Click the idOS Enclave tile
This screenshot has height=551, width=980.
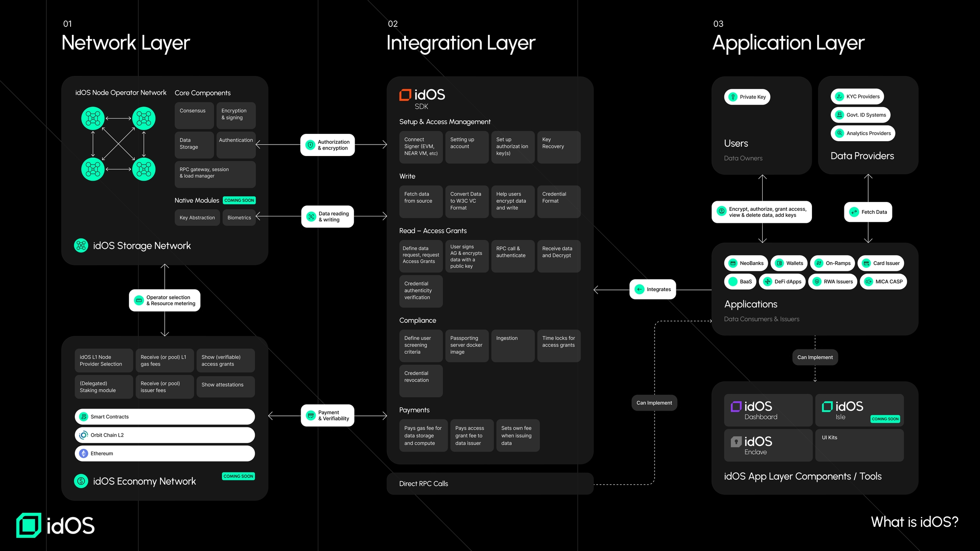pos(768,445)
